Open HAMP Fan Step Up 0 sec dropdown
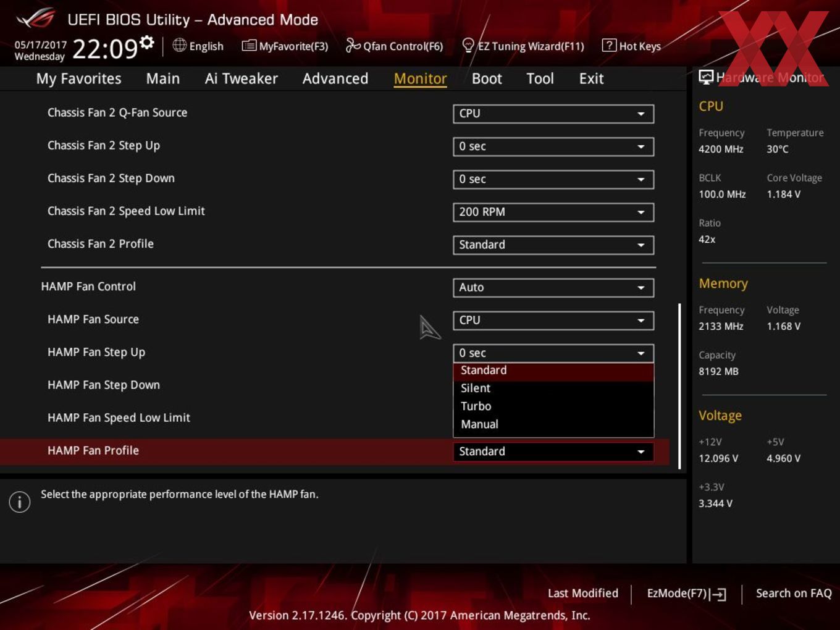Viewport: 840px width, 630px height. [x=553, y=353]
